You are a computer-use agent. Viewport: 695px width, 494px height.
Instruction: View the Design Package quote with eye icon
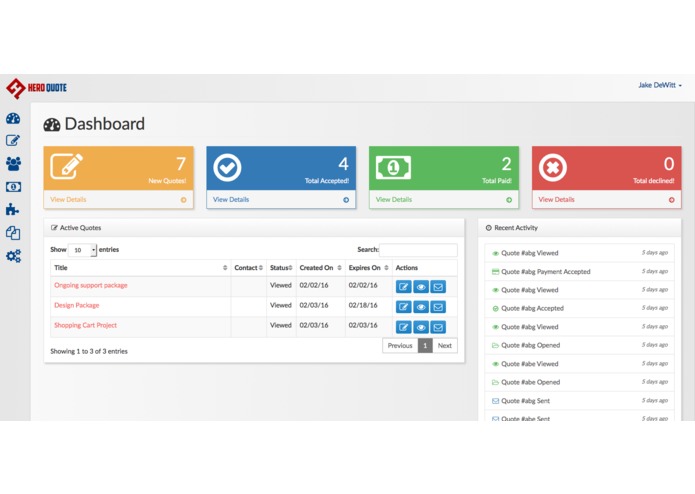click(421, 307)
